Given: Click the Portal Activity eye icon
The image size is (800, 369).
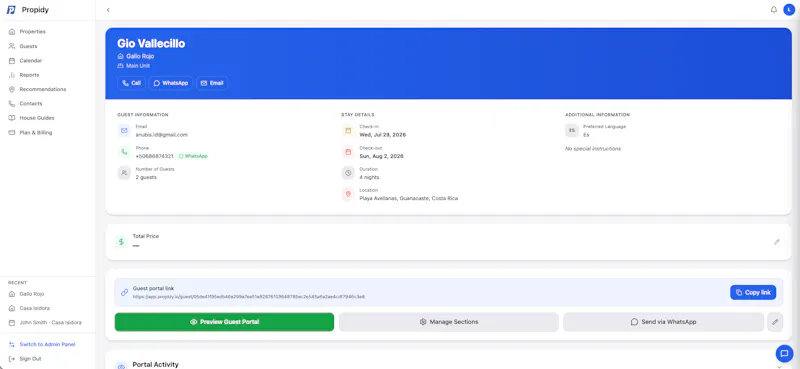Looking at the screenshot, I should [x=121, y=366].
